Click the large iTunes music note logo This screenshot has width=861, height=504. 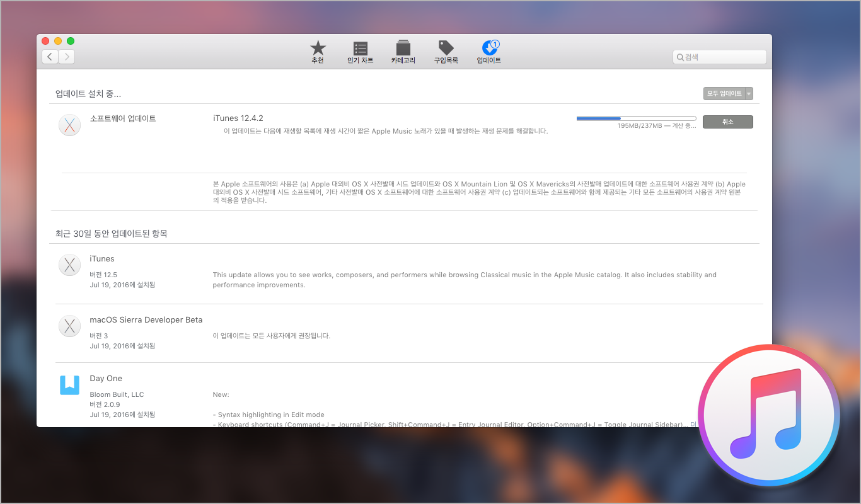pos(769,416)
